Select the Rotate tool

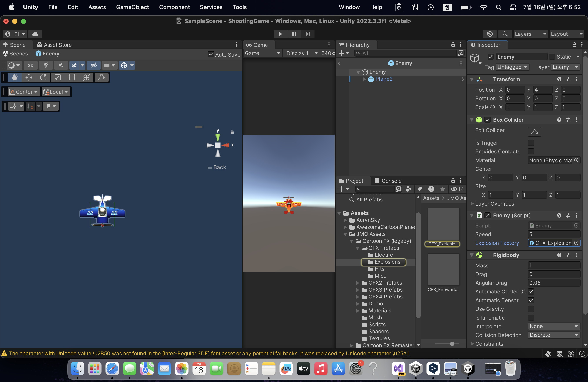pos(43,78)
